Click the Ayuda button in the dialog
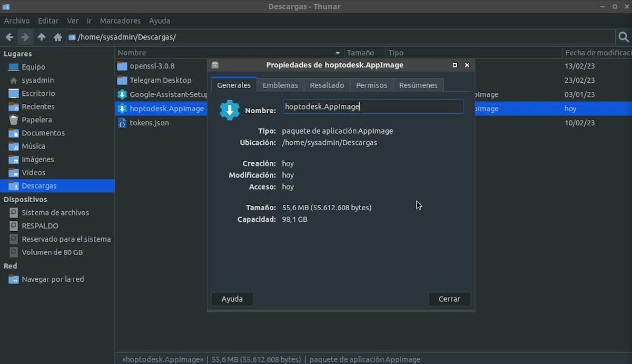Image resolution: width=632 pixels, height=364 pixels. click(232, 299)
